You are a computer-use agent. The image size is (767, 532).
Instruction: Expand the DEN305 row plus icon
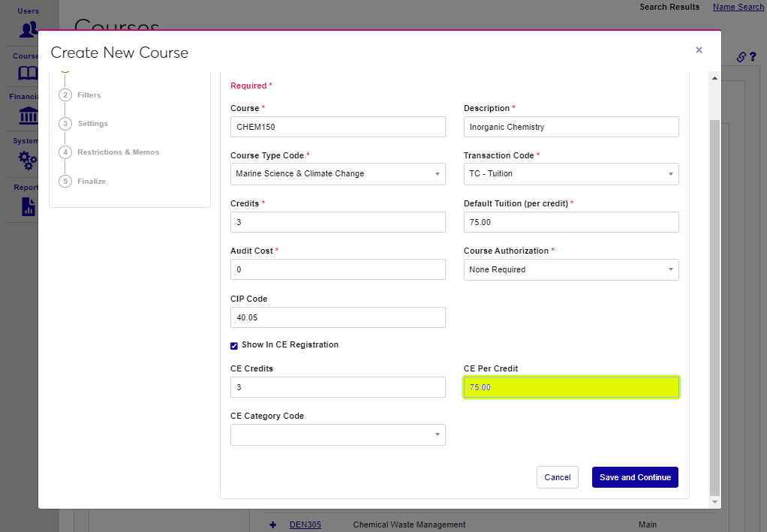click(273, 524)
